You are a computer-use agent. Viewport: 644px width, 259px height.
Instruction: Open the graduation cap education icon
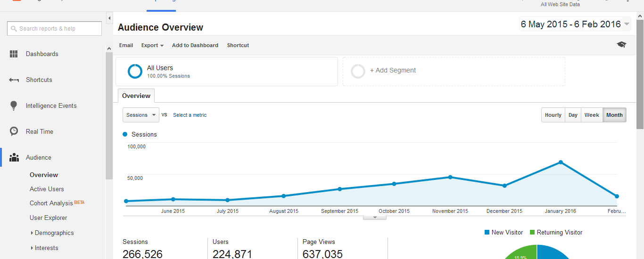[621, 45]
